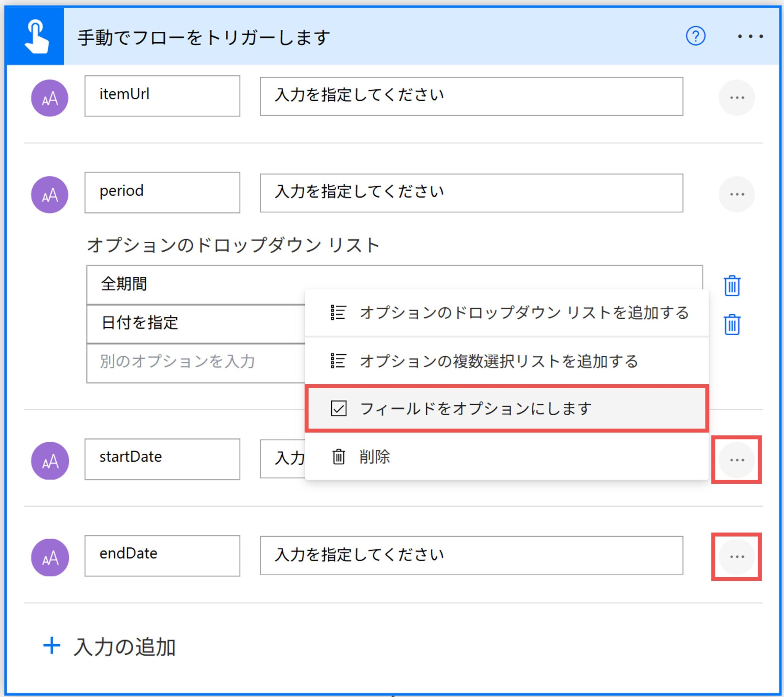Toggle フィールドをオプションにします checkbox
Screen dimensions: 784x697
click(339, 408)
